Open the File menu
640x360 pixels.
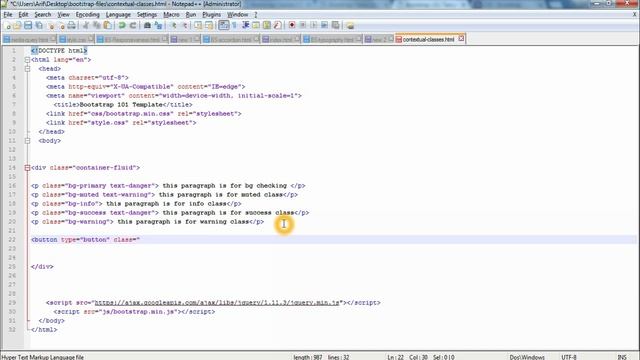tap(8, 14)
